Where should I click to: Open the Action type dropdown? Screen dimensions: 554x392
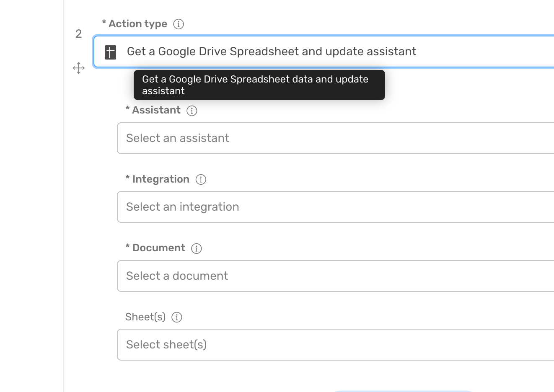tap(324, 52)
